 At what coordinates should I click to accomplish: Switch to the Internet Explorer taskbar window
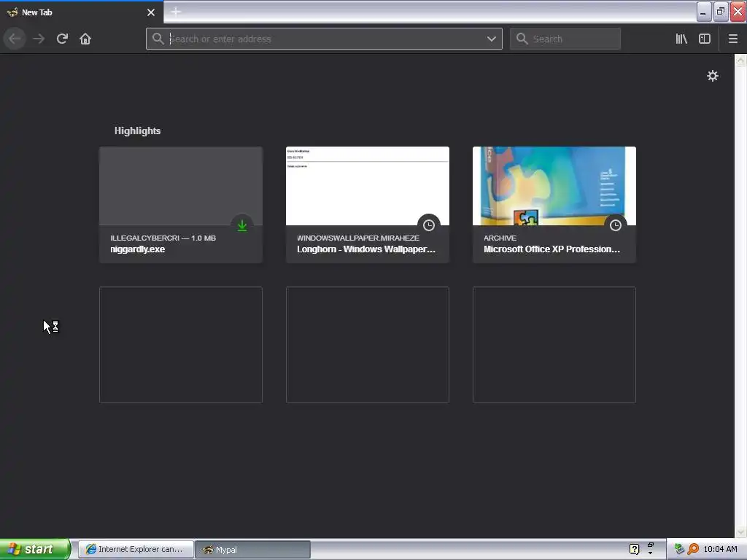tap(136, 549)
